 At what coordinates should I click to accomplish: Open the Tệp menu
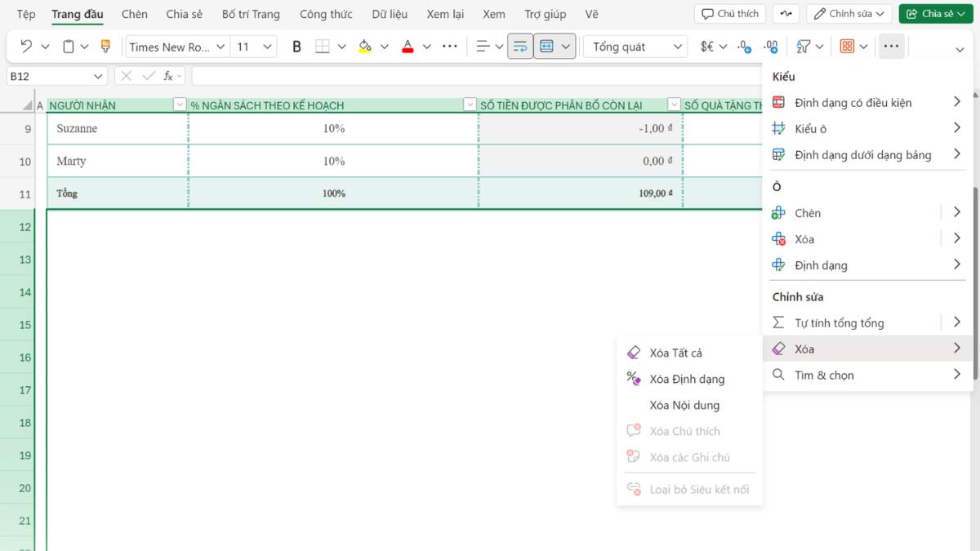click(26, 14)
